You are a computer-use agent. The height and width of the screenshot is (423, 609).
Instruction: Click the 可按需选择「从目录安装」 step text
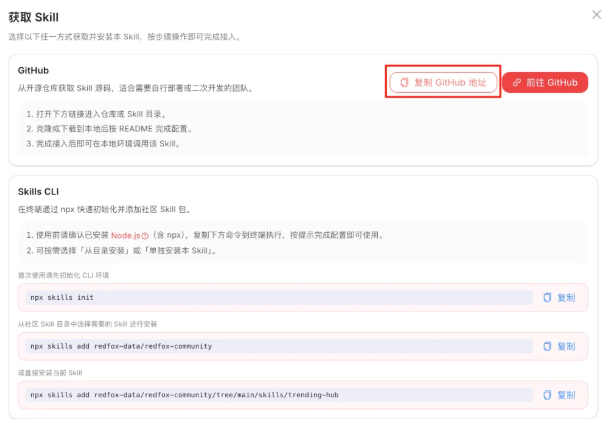[x=121, y=251]
